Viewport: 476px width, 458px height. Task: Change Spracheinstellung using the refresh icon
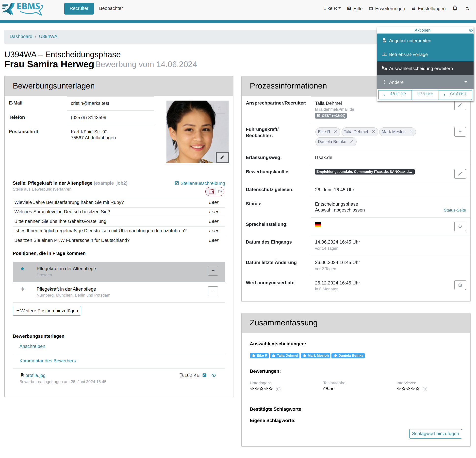click(x=460, y=226)
